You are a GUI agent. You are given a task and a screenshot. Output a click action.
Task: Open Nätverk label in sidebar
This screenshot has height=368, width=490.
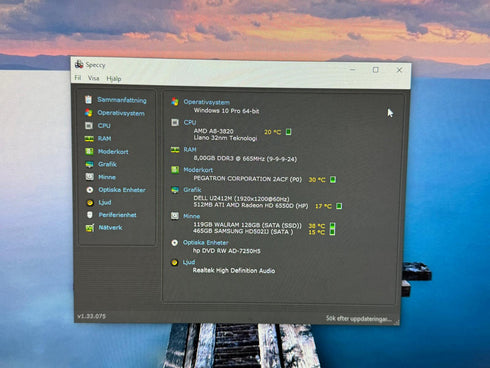110,228
